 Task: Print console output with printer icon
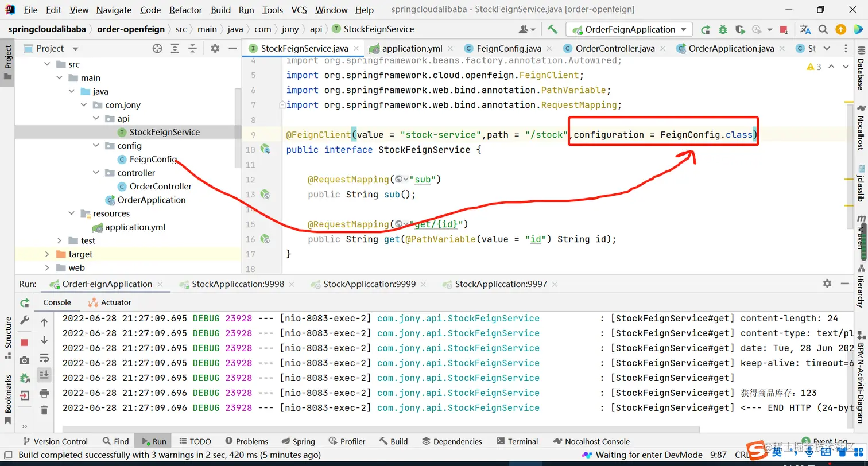click(44, 393)
